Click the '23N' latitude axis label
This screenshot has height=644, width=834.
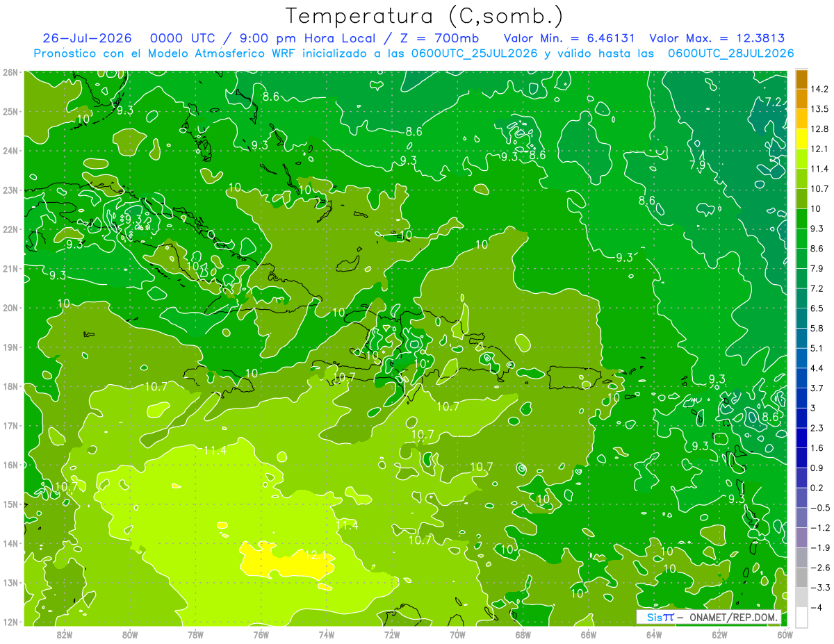pos(10,190)
